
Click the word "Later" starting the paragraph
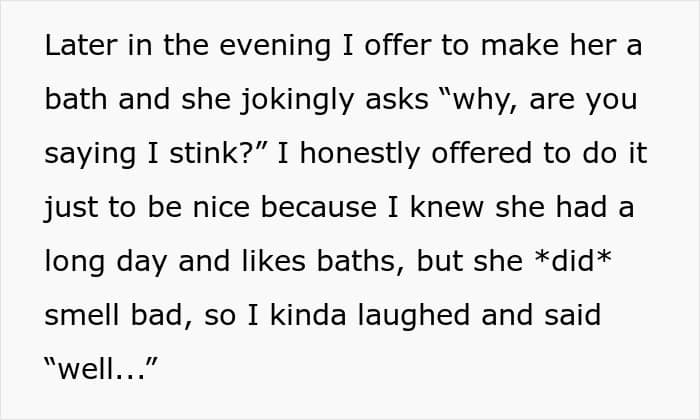coord(75,45)
